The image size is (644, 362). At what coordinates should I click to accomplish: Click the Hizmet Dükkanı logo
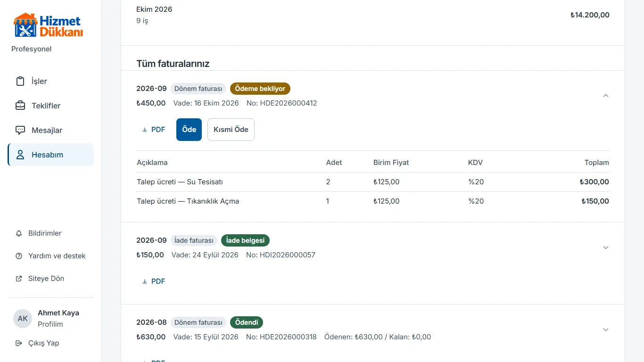(x=48, y=25)
